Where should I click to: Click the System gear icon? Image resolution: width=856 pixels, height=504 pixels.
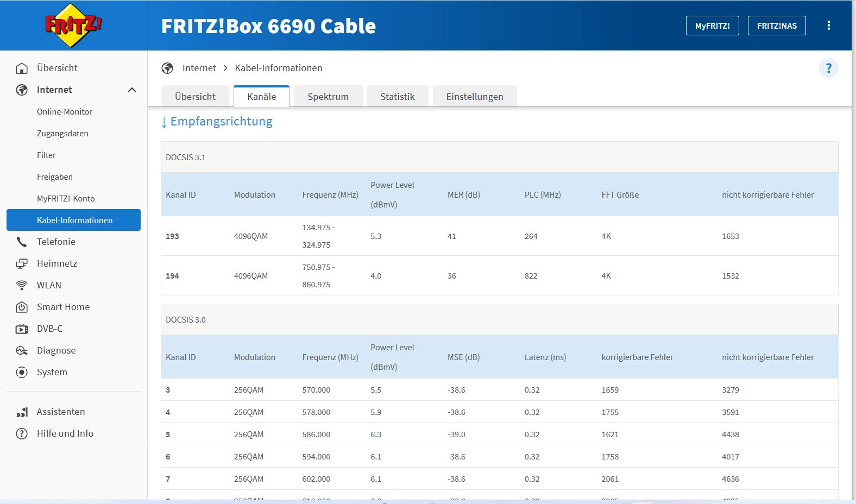[x=22, y=372]
